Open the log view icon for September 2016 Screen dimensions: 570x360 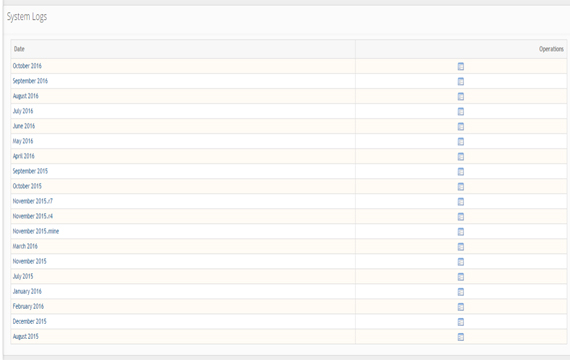(461, 81)
